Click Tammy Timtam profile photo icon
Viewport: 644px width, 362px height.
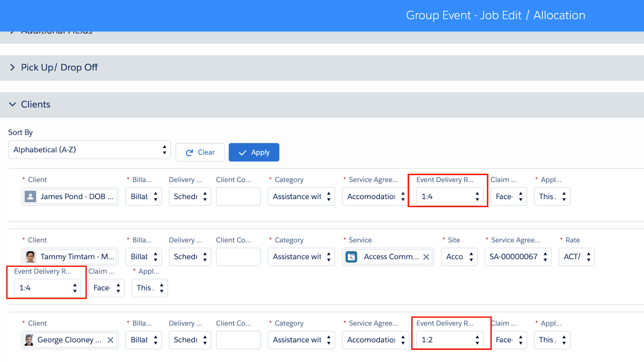pyautogui.click(x=30, y=257)
